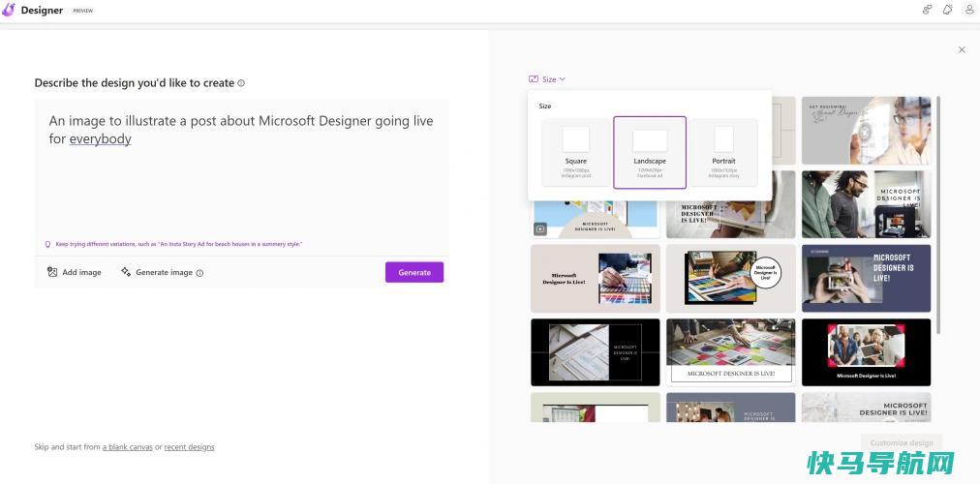
Task: Click the Generate image label
Action: pos(165,272)
